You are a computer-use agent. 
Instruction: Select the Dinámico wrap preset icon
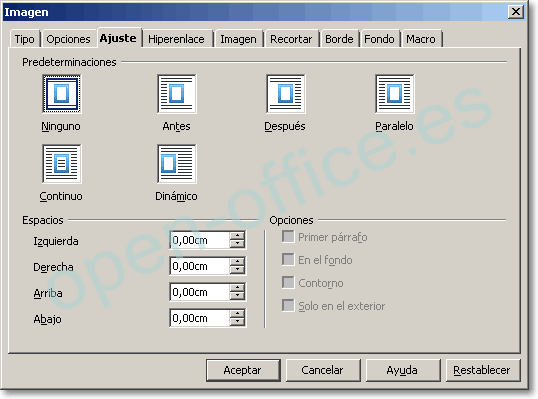tap(177, 164)
